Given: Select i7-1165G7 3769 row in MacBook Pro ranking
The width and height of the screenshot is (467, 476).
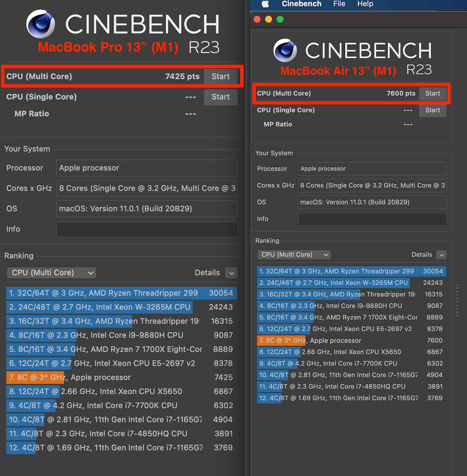Looking at the screenshot, I should point(122,448).
